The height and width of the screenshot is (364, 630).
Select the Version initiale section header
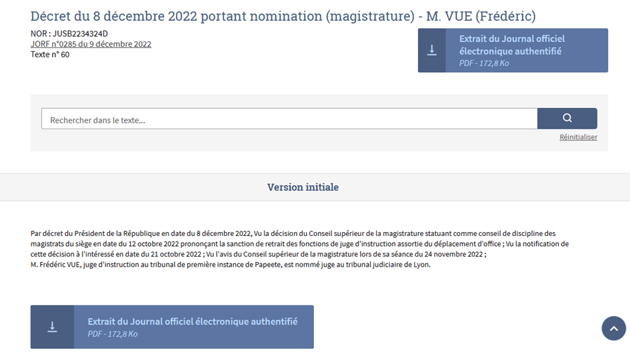click(303, 187)
